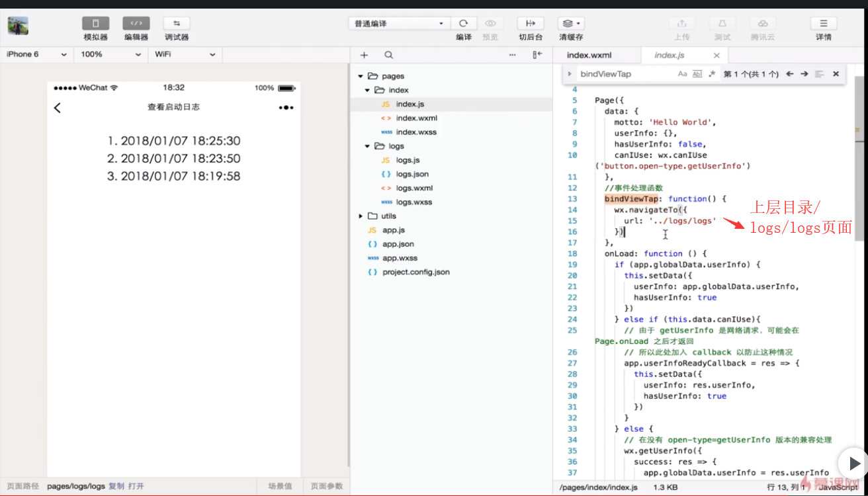Toggle the 编辑器 editor panel
The image size is (868, 496).
[136, 23]
